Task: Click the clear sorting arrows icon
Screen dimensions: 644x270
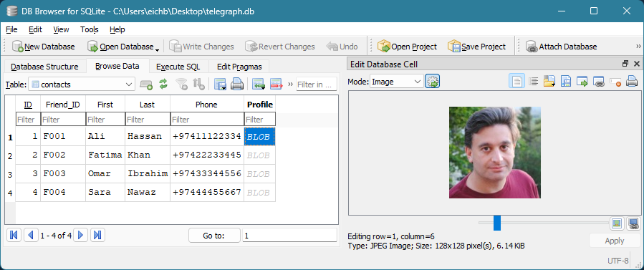Action: 198,85
